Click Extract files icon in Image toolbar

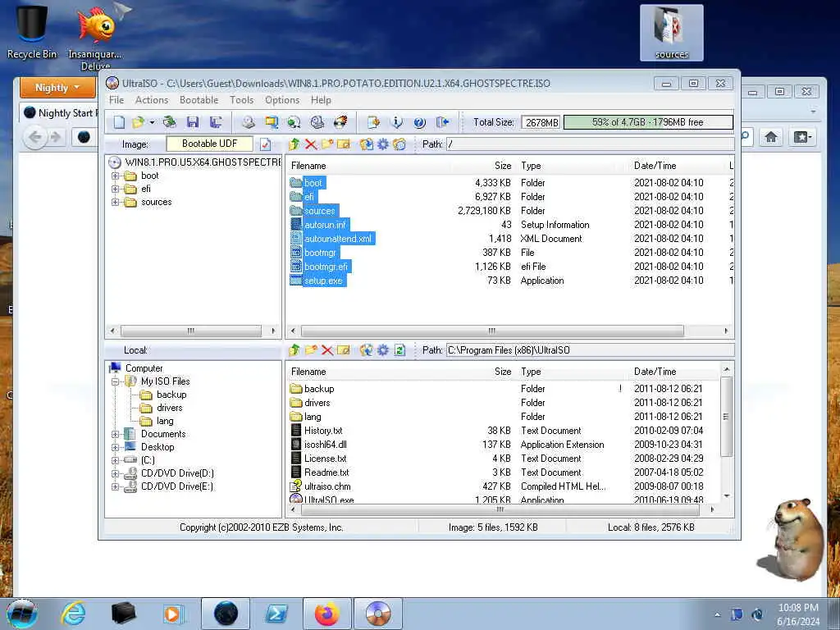click(367, 144)
